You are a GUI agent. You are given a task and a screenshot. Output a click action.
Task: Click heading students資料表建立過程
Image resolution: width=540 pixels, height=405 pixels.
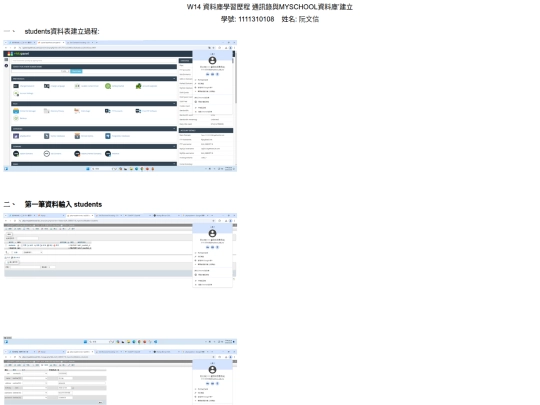click(x=62, y=31)
